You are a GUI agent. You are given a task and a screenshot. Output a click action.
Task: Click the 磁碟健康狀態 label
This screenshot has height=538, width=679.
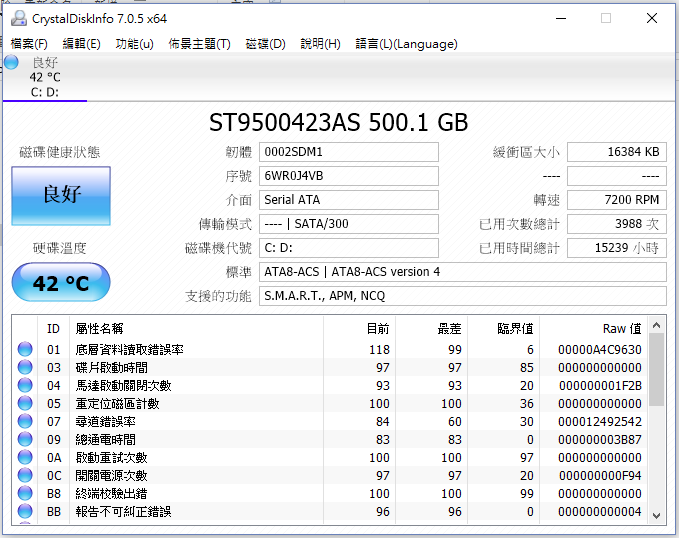tap(60, 152)
